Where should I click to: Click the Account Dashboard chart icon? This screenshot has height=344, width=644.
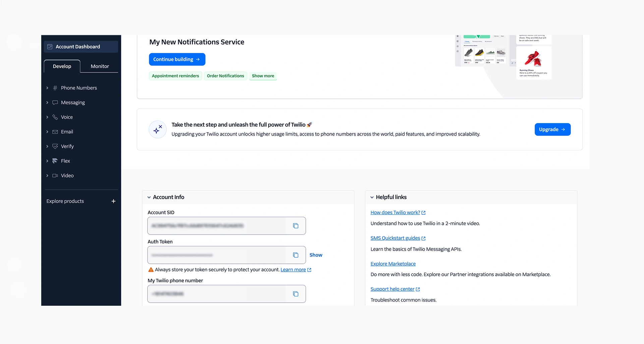pos(50,47)
